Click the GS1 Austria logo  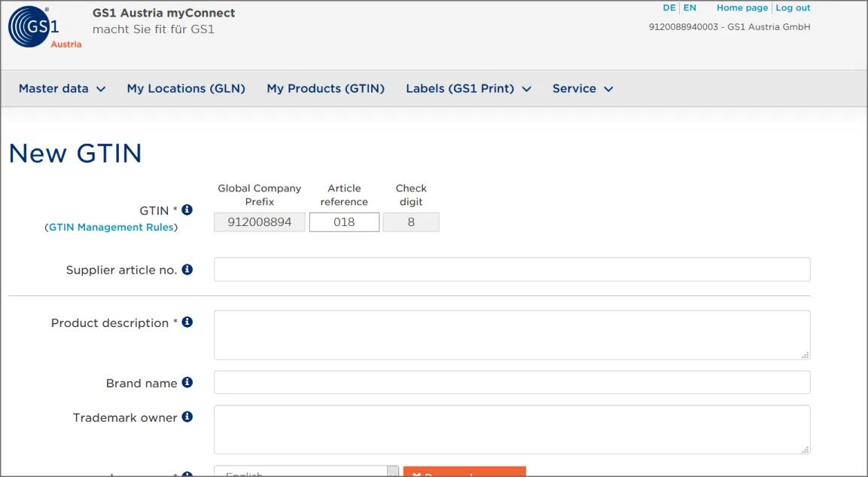coord(44,29)
